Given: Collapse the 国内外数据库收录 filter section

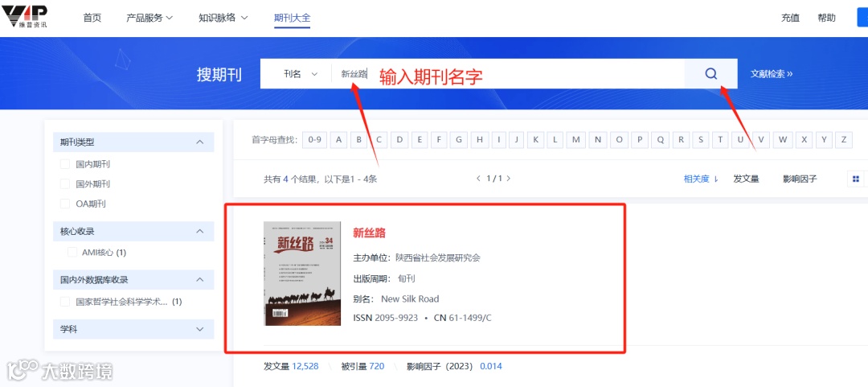Looking at the screenshot, I should pos(200,280).
